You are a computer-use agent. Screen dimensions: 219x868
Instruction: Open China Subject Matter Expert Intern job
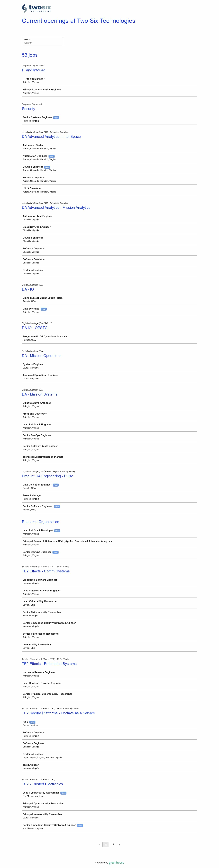click(109, 300)
